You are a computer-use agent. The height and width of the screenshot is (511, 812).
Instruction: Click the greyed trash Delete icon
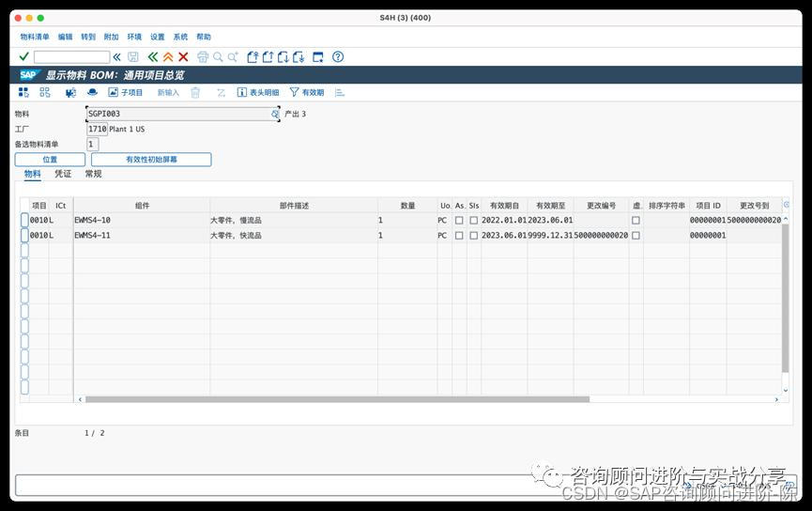tap(195, 93)
